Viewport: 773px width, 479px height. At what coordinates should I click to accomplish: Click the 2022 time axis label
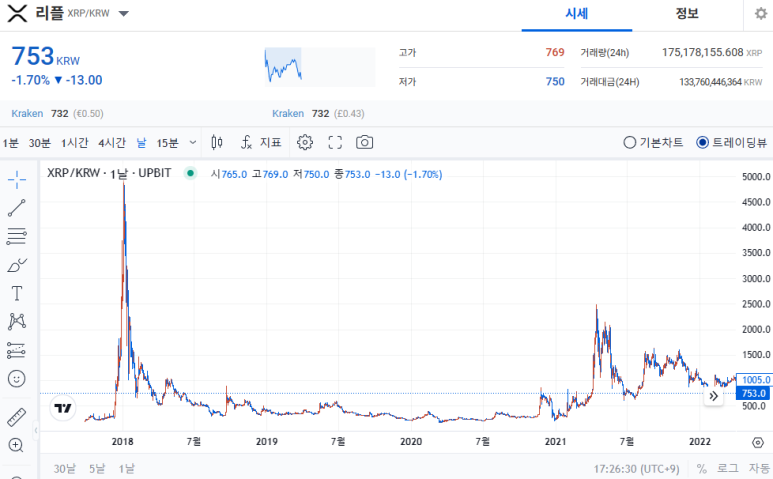tap(700, 442)
